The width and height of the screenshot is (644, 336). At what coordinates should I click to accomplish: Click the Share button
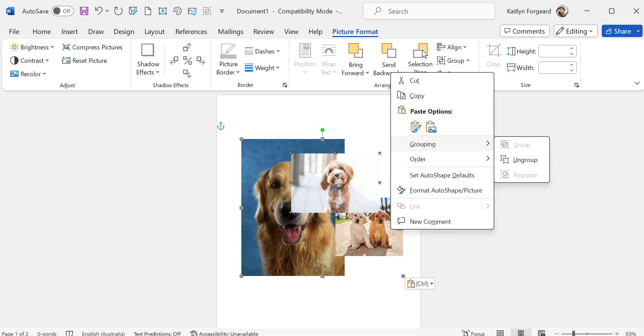point(619,31)
